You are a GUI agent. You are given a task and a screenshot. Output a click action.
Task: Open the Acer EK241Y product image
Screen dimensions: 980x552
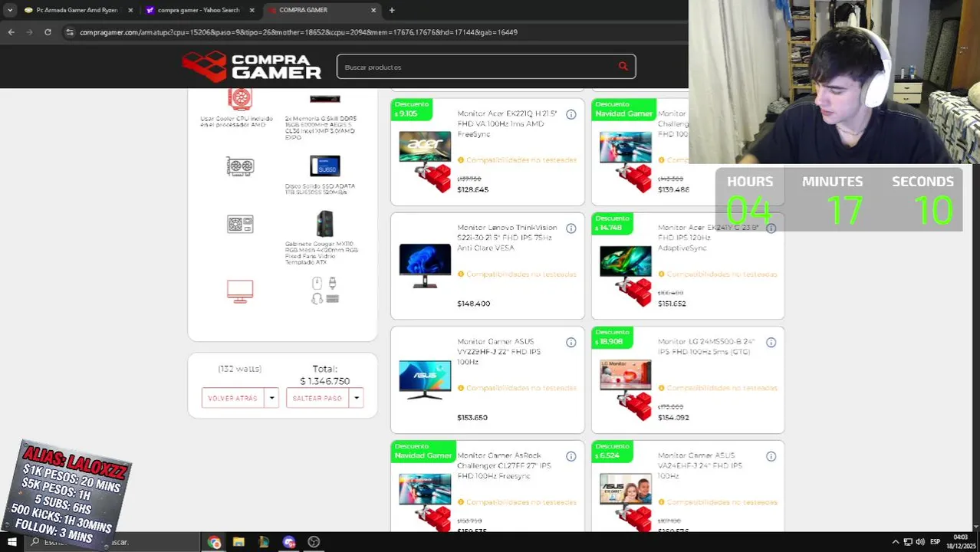[626, 274]
